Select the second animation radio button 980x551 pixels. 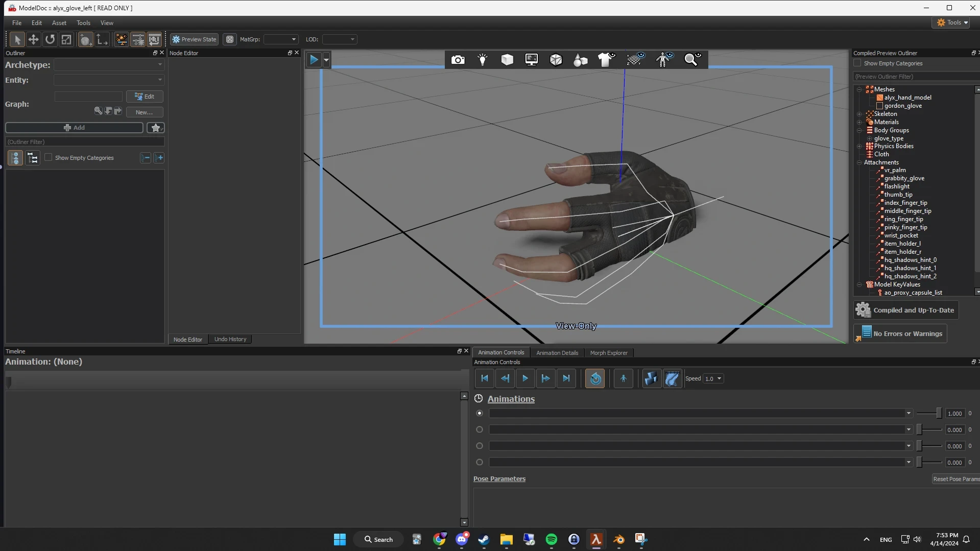480,430
